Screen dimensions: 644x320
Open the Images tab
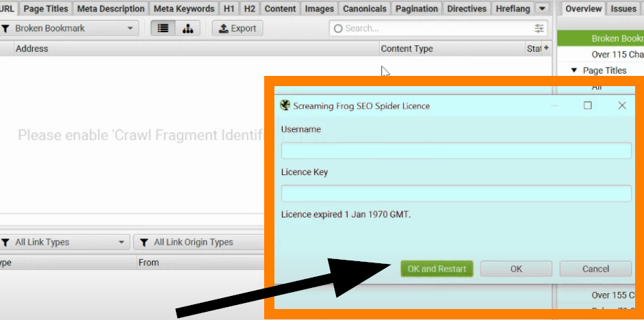click(320, 9)
